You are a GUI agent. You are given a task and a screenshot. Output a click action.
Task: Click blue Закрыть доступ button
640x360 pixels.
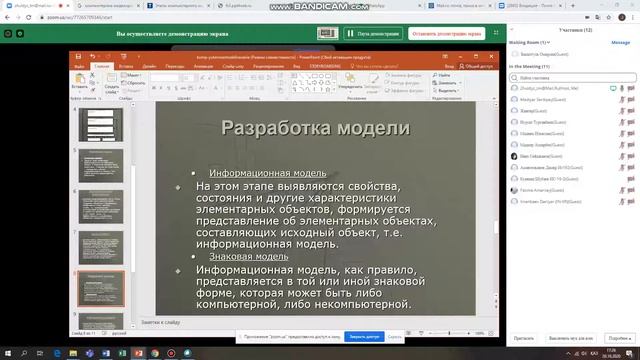pyautogui.click(x=364, y=337)
